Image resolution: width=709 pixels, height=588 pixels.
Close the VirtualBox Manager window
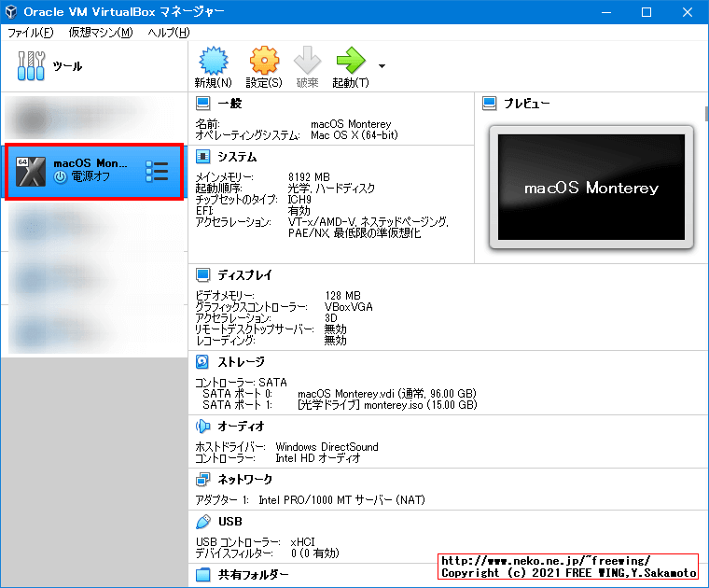(x=688, y=12)
